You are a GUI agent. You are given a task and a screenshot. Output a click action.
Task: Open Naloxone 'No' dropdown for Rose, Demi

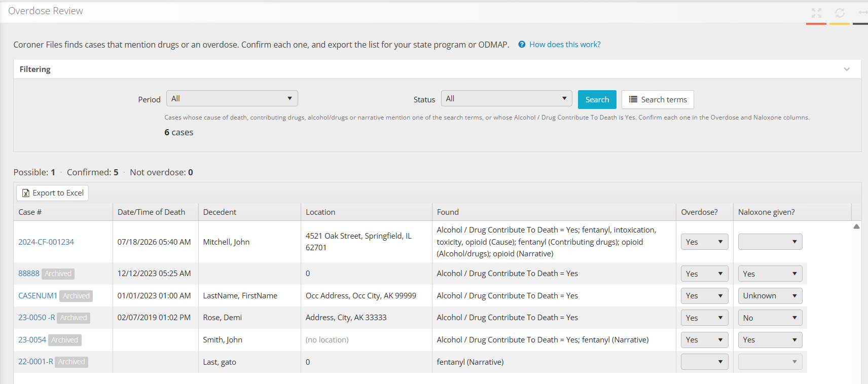click(x=770, y=318)
